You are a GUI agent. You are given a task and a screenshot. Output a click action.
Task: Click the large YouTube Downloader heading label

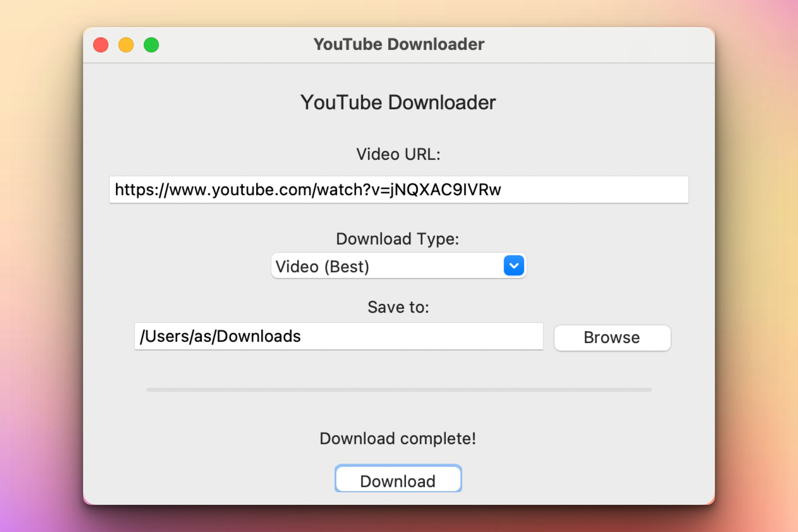[x=398, y=102]
